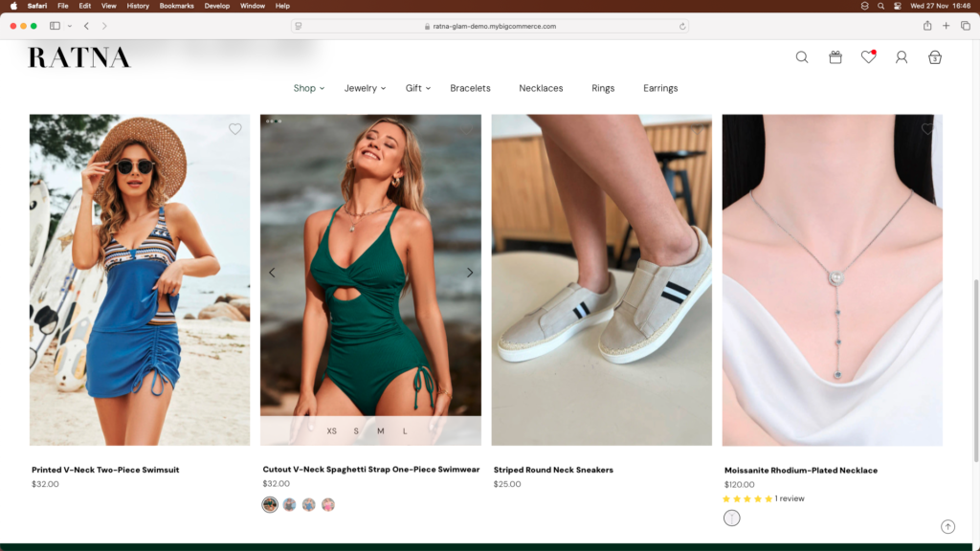Select the first green swimwear color swatch
This screenshot has width=980, height=551.
(x=270, y=505)
